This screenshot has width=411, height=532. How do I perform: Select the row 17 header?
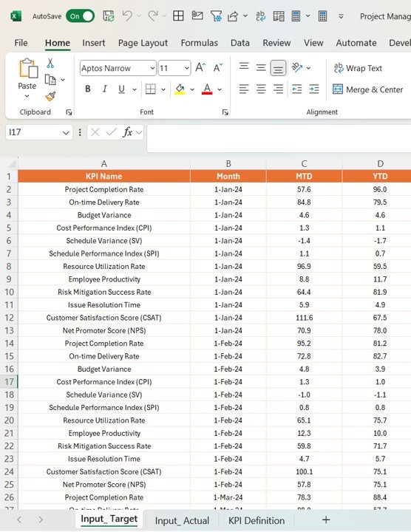tap(9, 382)
